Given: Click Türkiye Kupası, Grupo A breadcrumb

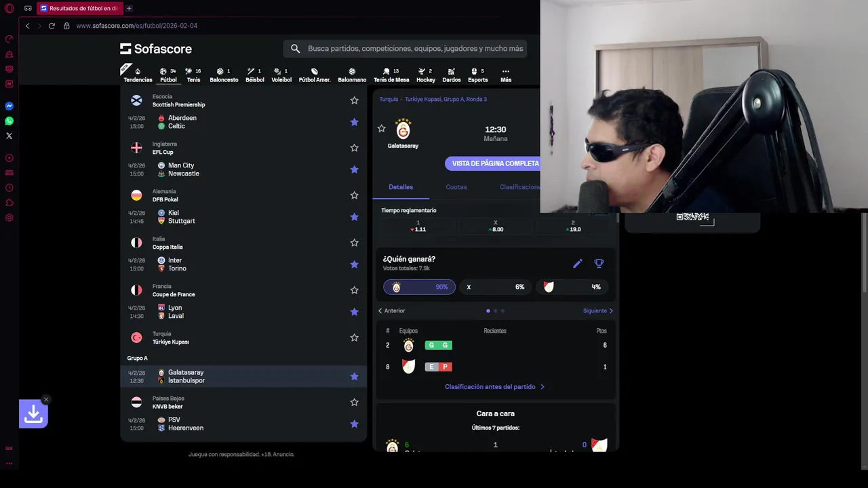Looking at the screenshot, I should [x=446, y=99].
